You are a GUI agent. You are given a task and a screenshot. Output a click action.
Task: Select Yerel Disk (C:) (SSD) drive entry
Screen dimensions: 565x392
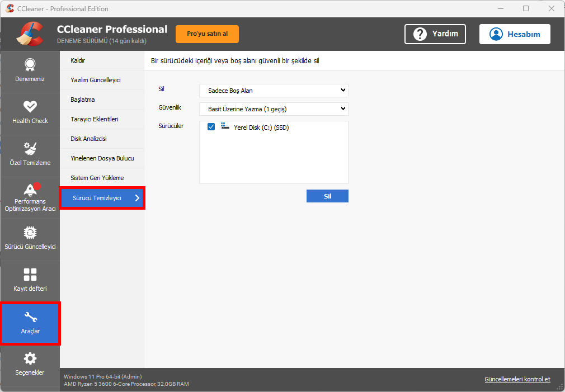click(x=261, y=127)
